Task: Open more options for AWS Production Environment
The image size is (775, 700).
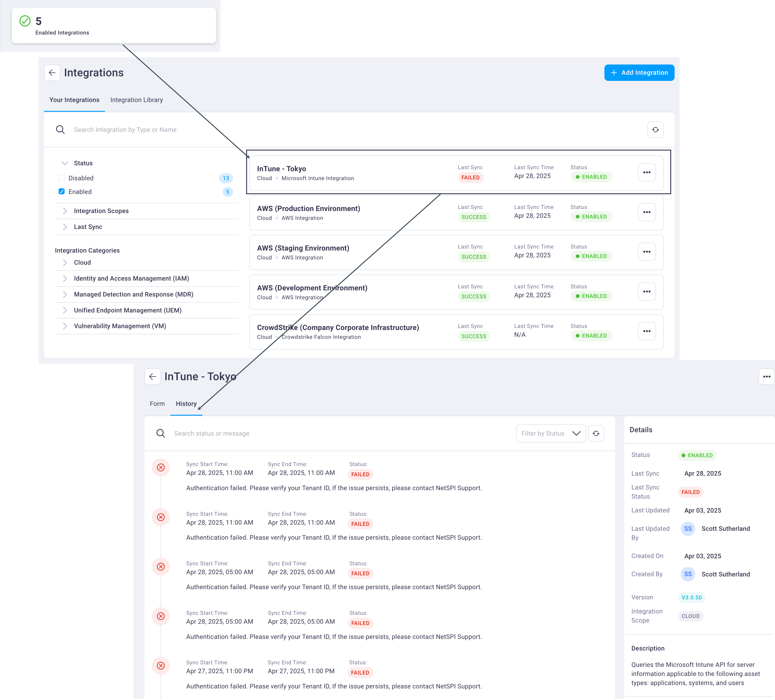Action: click(647, 212)
